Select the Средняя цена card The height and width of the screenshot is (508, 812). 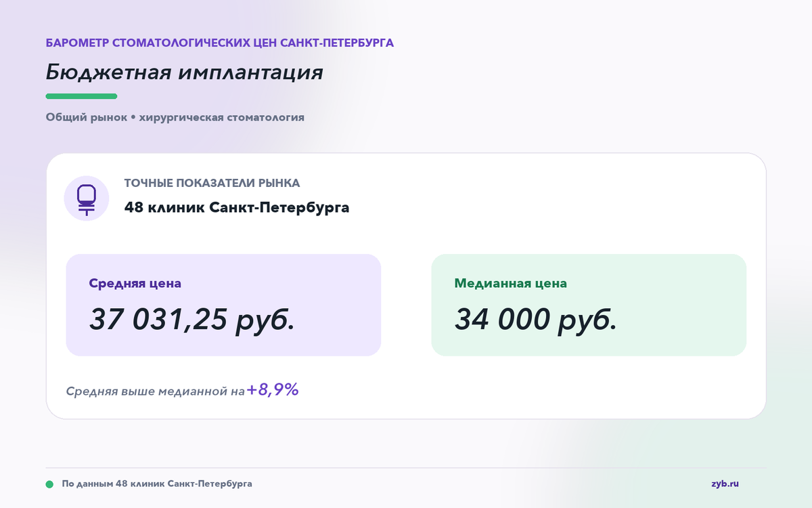[x=223, y=305]
